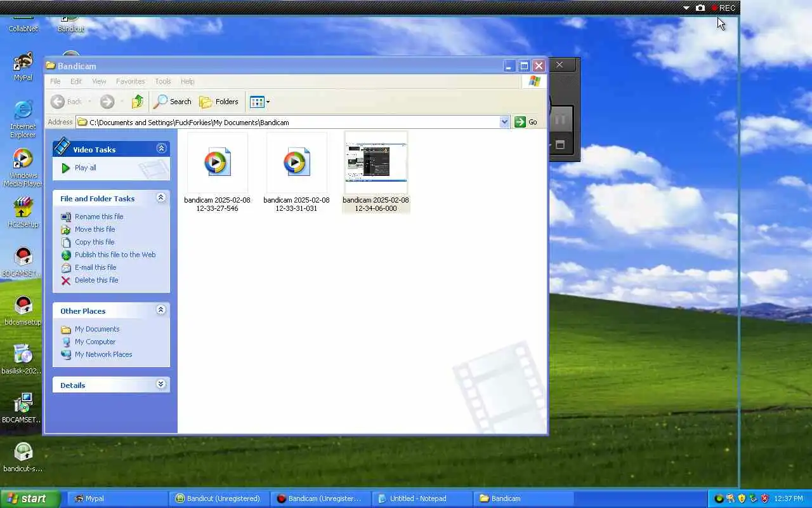This screenshot has height=508, width=812.
Task: Click the red REC button
Action: [723, 8]
